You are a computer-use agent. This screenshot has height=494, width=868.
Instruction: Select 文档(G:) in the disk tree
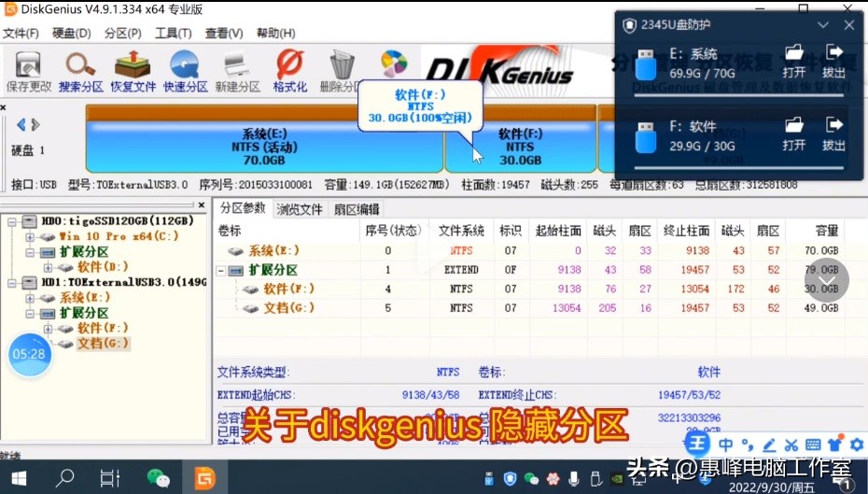pos(103,344)
